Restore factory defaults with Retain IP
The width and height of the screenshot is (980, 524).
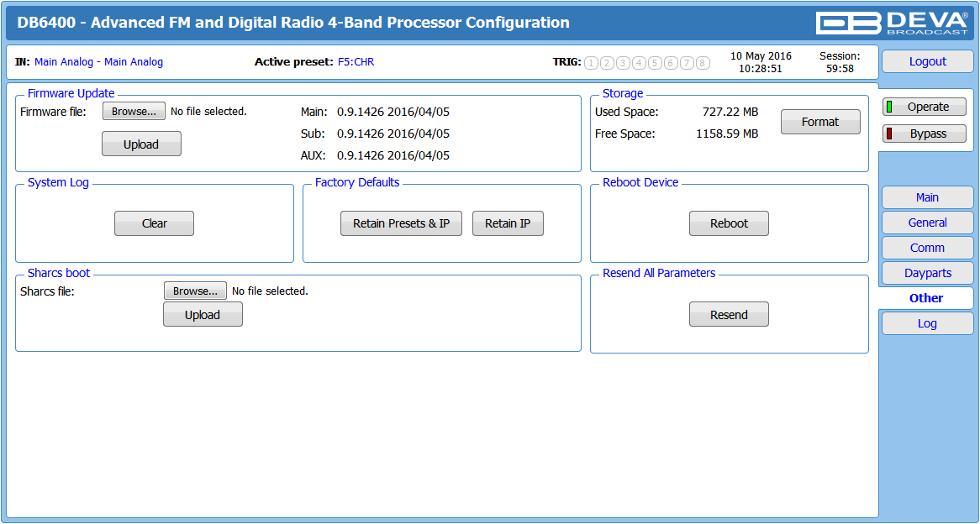click(x=508, y=223)
